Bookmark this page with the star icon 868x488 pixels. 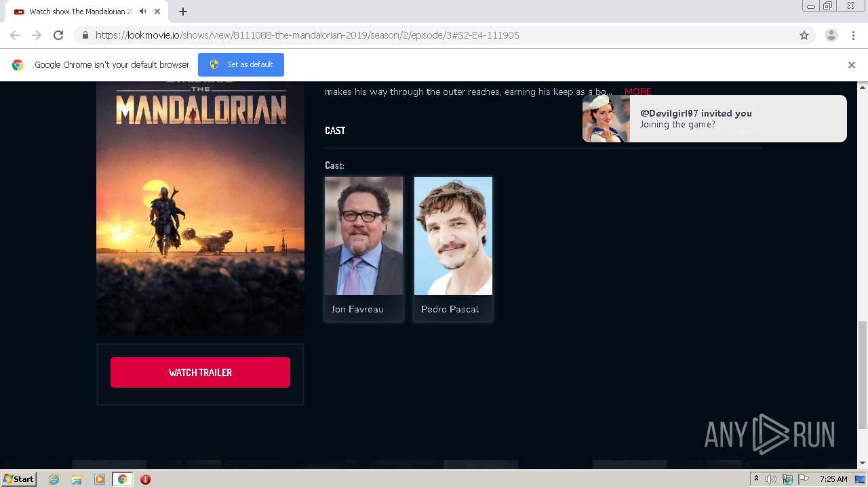pyautogui.click(x=804, y=35)
